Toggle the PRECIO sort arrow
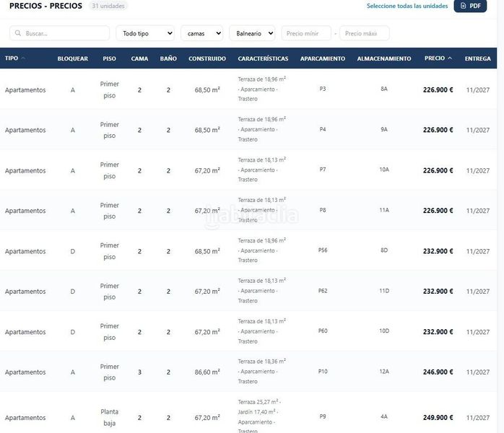Screen dimensions: 504x433 [x=450, y=58]
